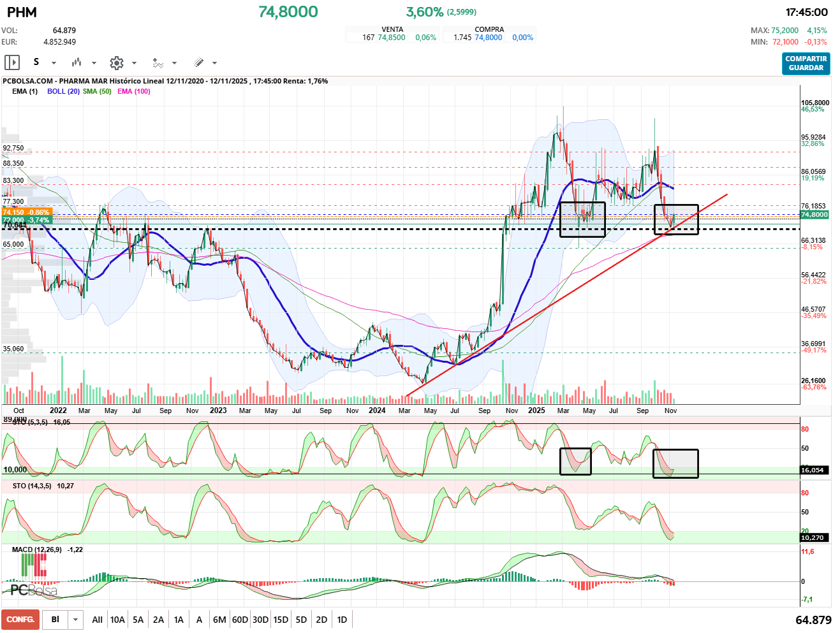
Task: Click the S interval icon
Action: [36, 62]
